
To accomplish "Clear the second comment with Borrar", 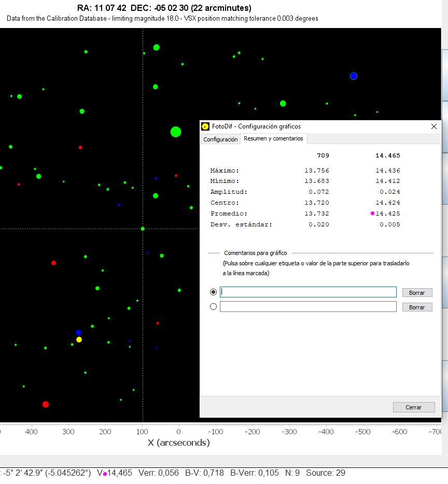I will click(x=417, y=307).
